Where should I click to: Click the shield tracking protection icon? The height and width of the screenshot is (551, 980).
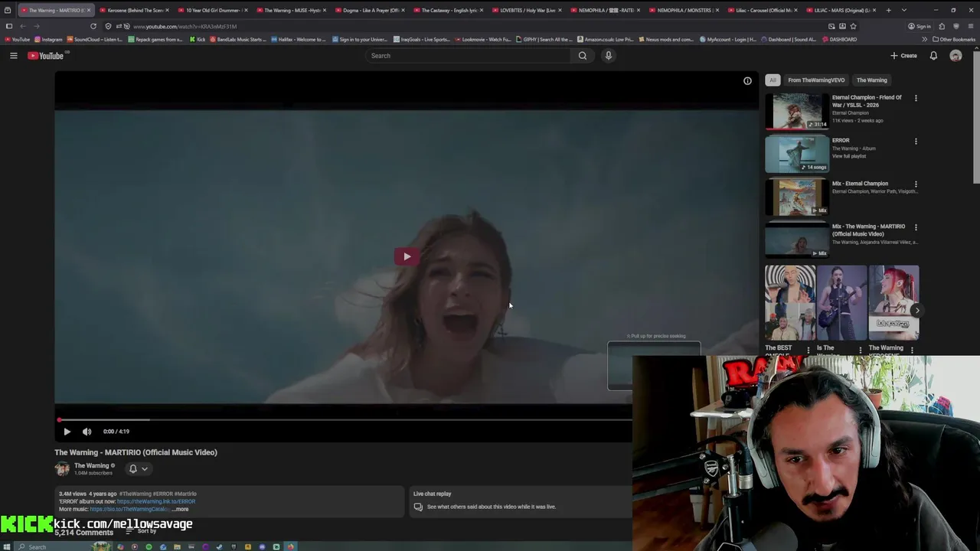coord(108,26)
